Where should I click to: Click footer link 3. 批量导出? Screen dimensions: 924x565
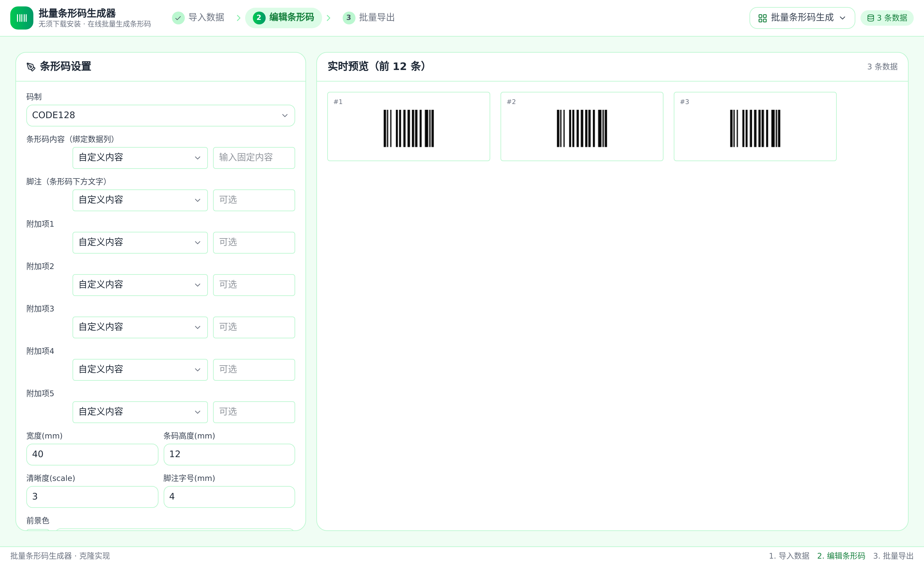click(x=893, y=556)
